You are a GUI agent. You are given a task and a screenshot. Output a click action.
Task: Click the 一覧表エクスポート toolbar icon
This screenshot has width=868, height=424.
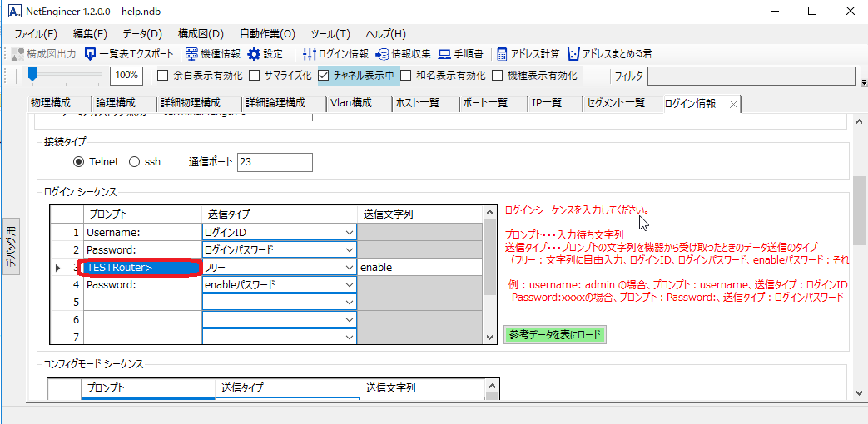tap(90, 54)
